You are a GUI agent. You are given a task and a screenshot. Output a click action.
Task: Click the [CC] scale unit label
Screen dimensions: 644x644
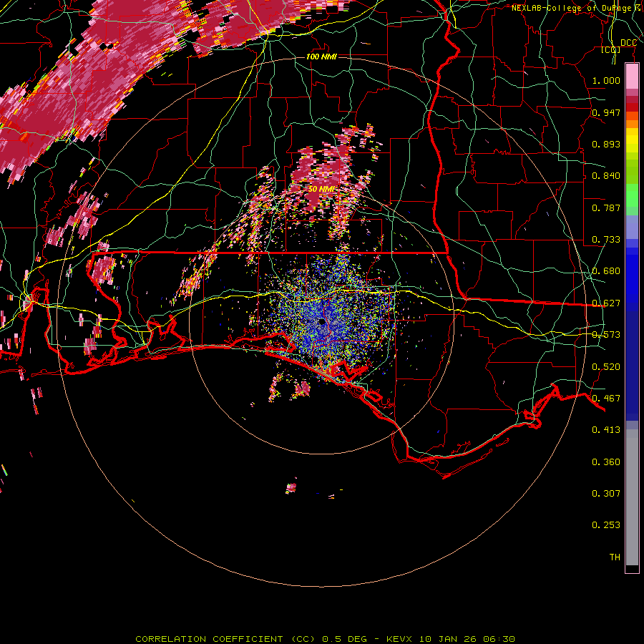click(611, 49)
